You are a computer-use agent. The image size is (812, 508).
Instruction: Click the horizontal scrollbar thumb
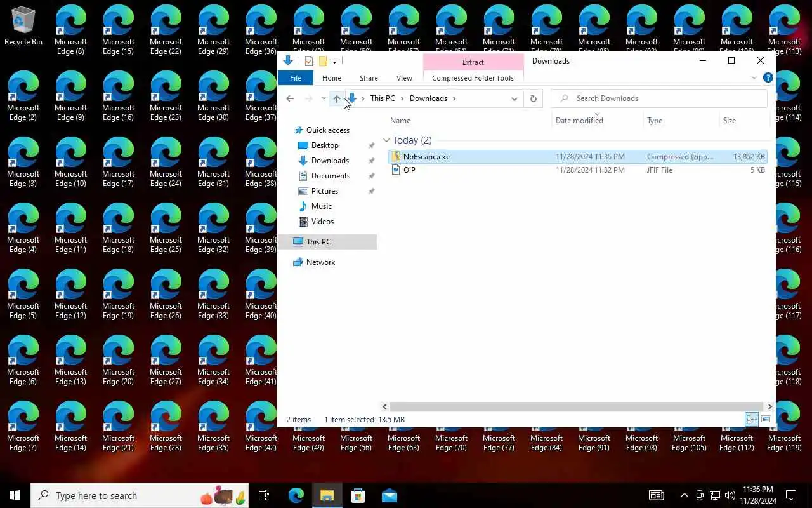pyautogui.click(x=577, y=406)
